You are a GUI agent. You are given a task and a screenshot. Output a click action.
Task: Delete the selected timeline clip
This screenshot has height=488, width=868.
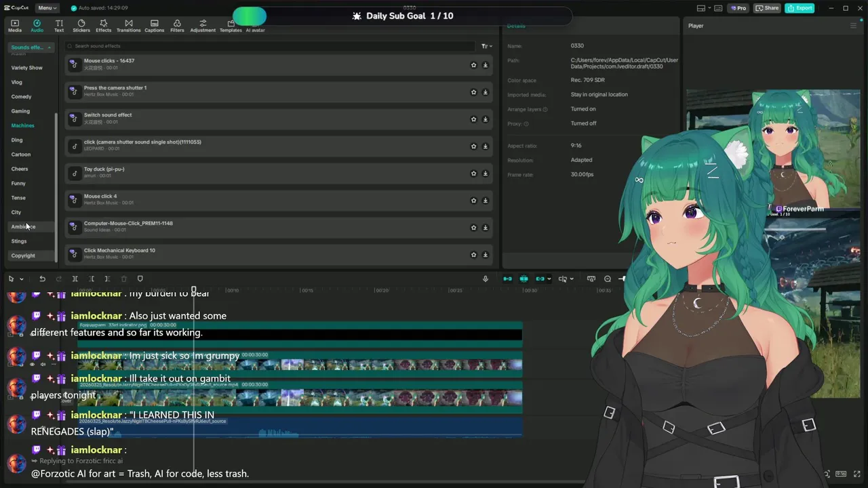[x=123, y=279]
